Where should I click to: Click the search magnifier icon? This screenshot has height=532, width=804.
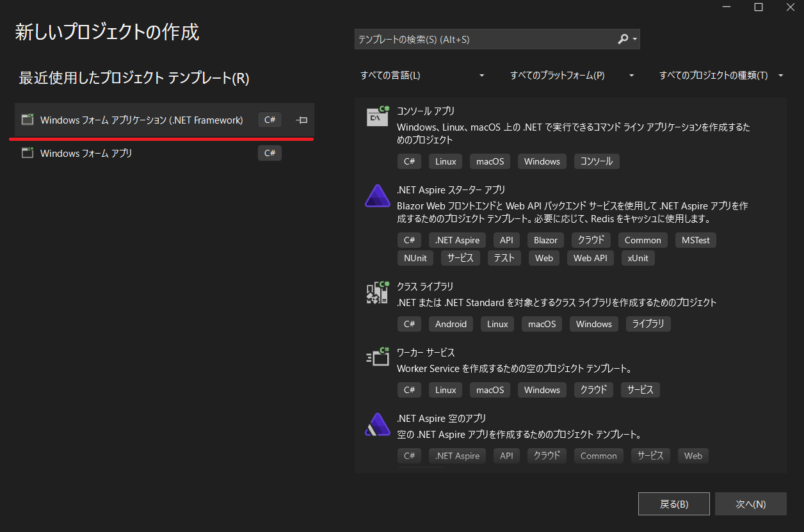[x=622, y=39]
